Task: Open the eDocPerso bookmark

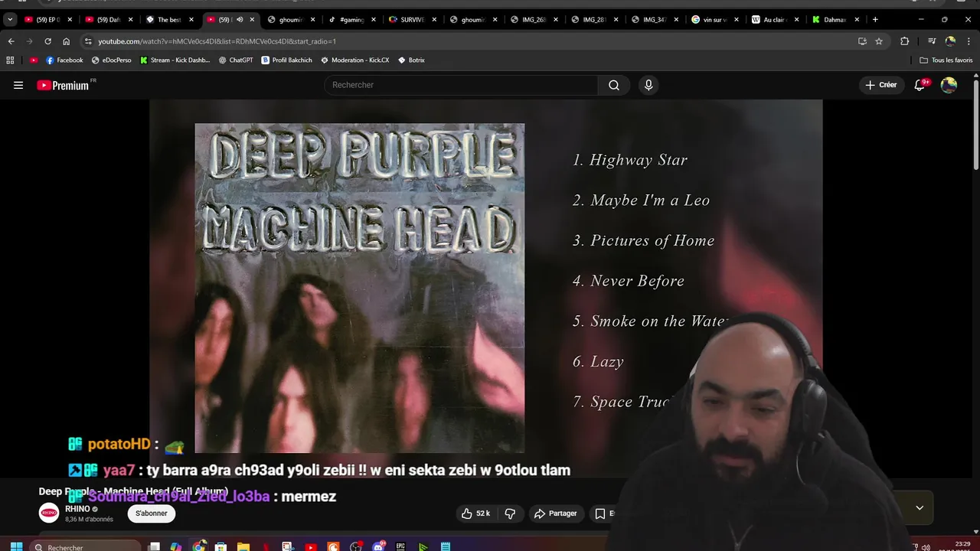Action: pyautogui.click(x=112, y=60)
